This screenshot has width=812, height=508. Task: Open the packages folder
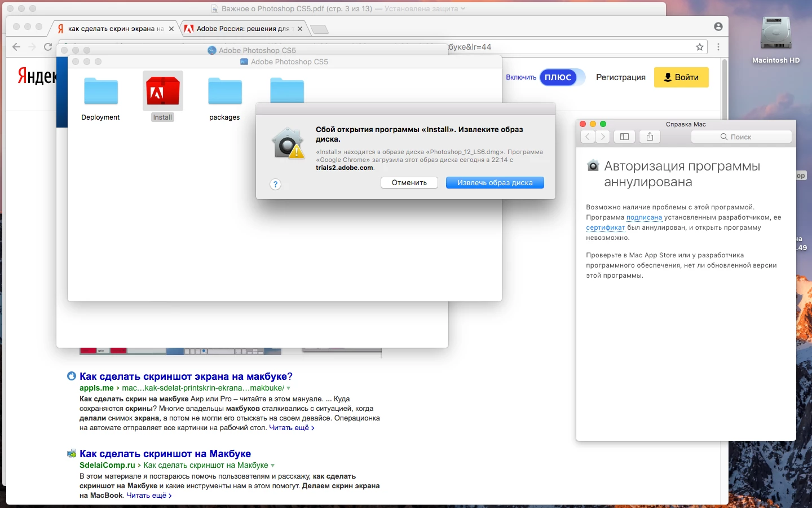(225, 91)
